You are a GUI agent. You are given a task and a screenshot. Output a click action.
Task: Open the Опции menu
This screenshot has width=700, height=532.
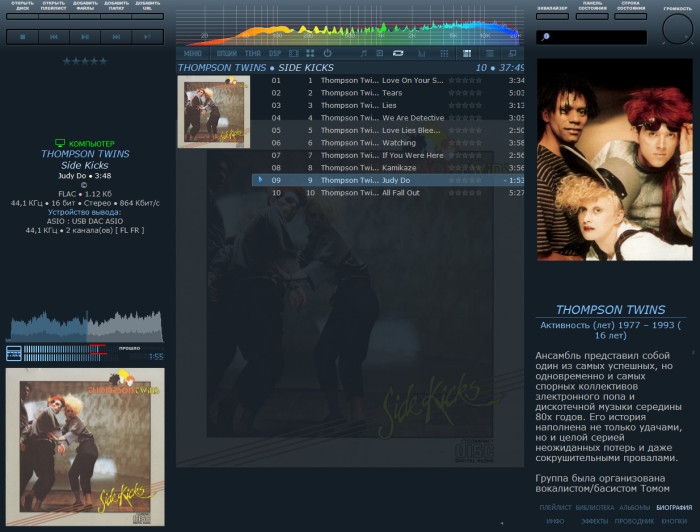[x=226, y=53]
